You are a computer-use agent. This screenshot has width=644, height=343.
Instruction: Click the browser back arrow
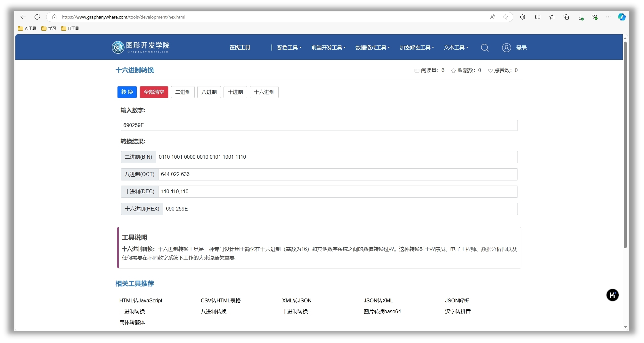click(23, 17)
